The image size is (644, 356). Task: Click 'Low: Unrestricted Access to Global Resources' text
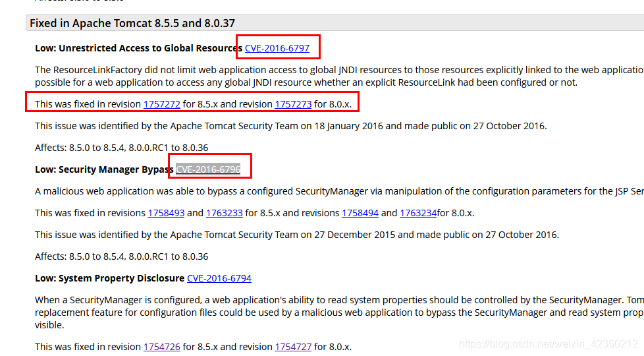[x=138, y=48]
